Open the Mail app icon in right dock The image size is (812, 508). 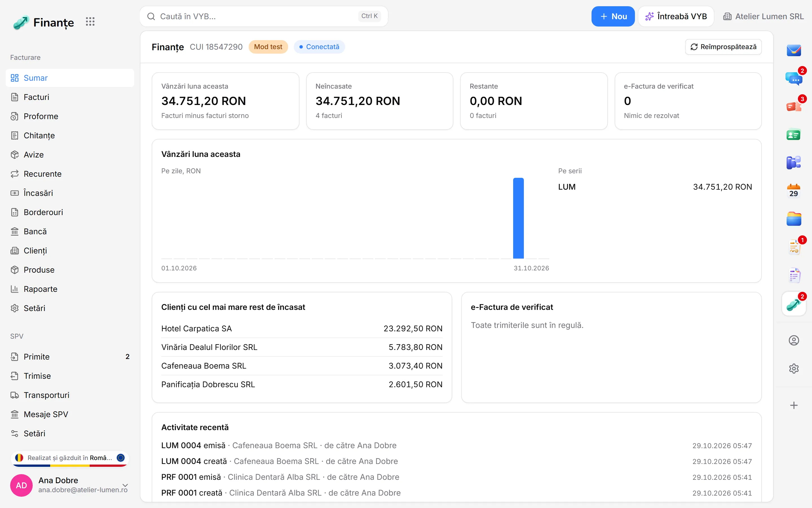pos(794,51)
